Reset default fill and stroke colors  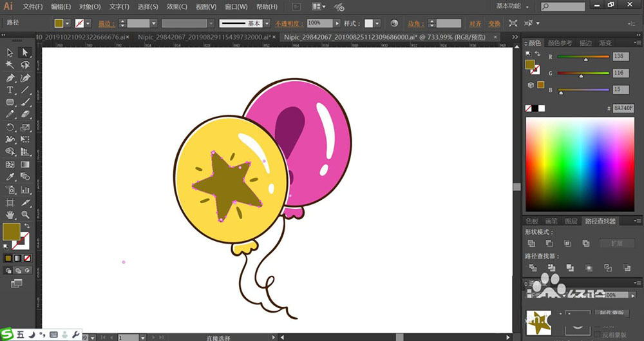pos(6,247)
